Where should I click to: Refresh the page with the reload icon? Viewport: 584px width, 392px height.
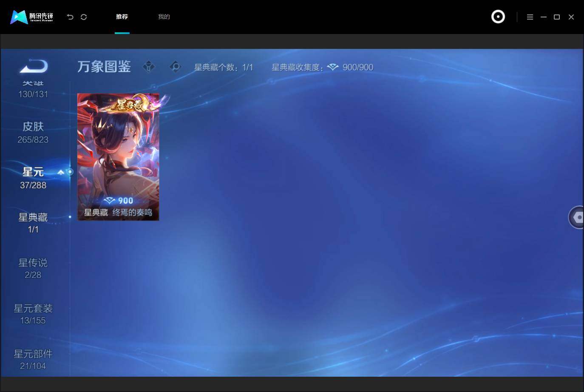click(84, 17)
